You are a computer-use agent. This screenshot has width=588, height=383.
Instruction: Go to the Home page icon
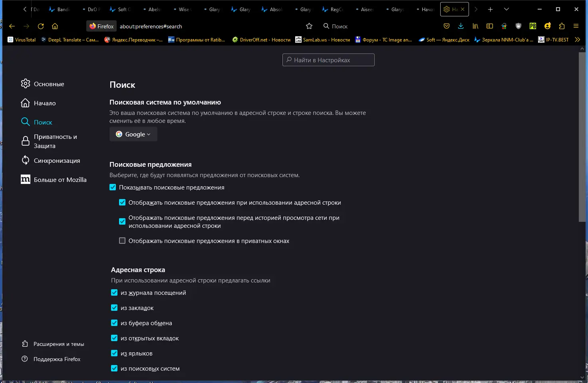tap(55, 26)
